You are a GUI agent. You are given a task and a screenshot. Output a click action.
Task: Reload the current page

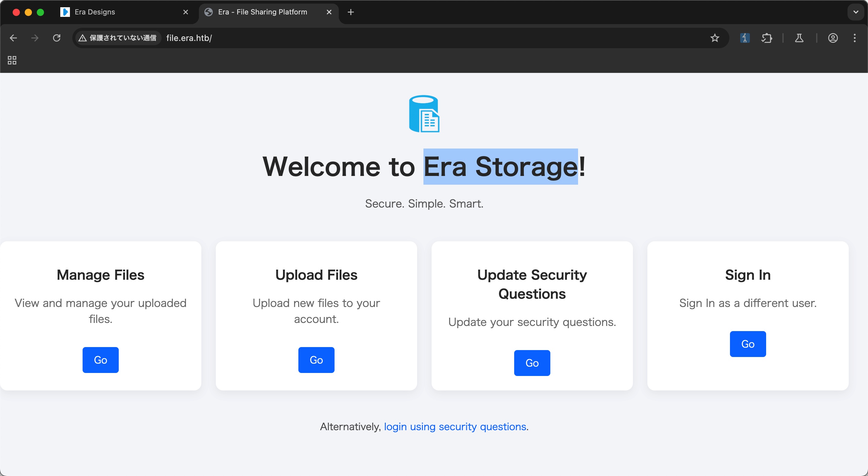click(x=57, y=38)
